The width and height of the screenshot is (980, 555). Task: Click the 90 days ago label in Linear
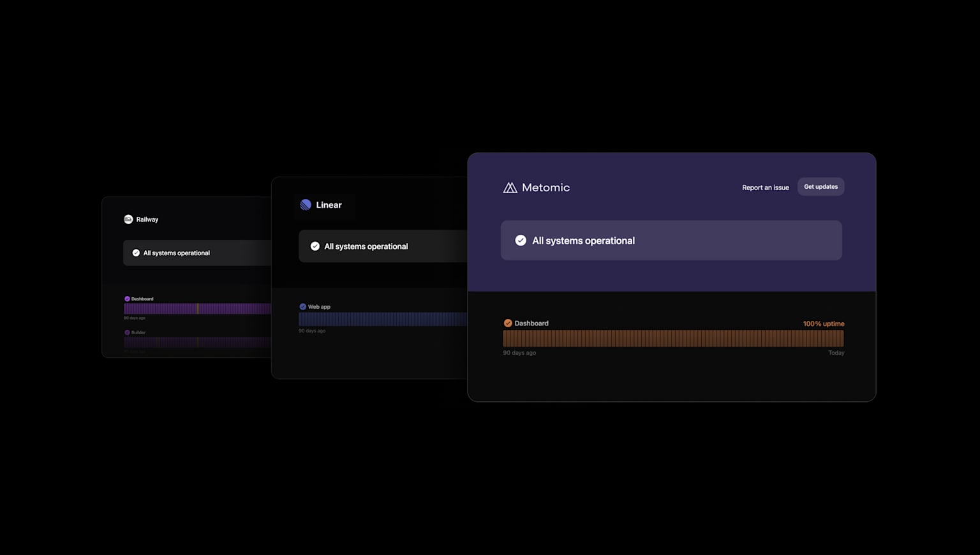pos(312,331)
